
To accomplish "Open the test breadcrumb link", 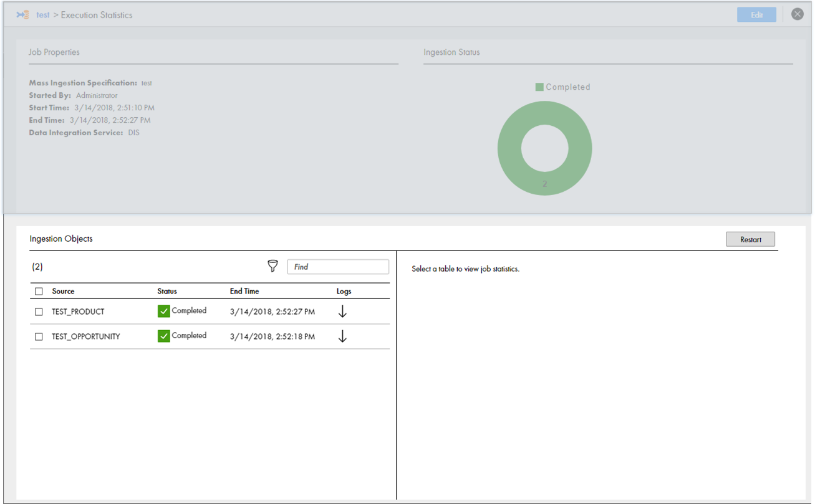I will click(43, 15).
